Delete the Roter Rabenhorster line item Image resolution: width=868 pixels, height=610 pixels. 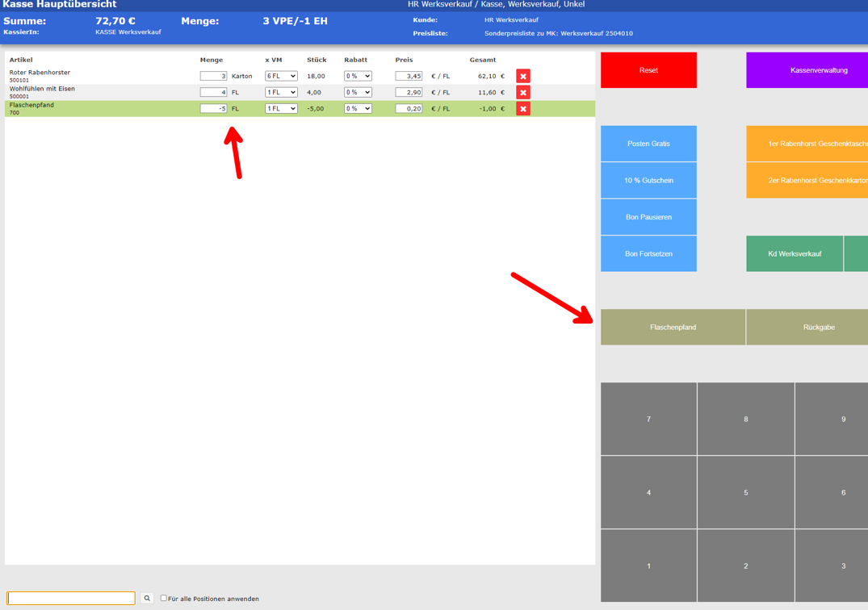tap(523, 77)
